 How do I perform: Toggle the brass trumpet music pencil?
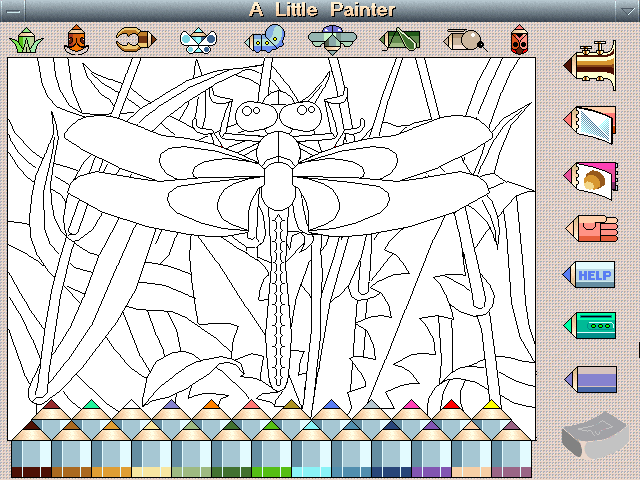(591, 65)
